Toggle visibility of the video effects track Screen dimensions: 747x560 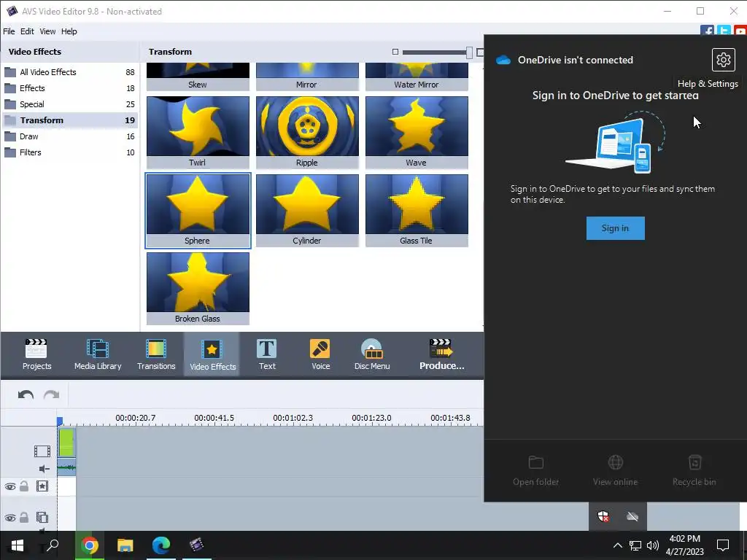[x=10, y=486]
